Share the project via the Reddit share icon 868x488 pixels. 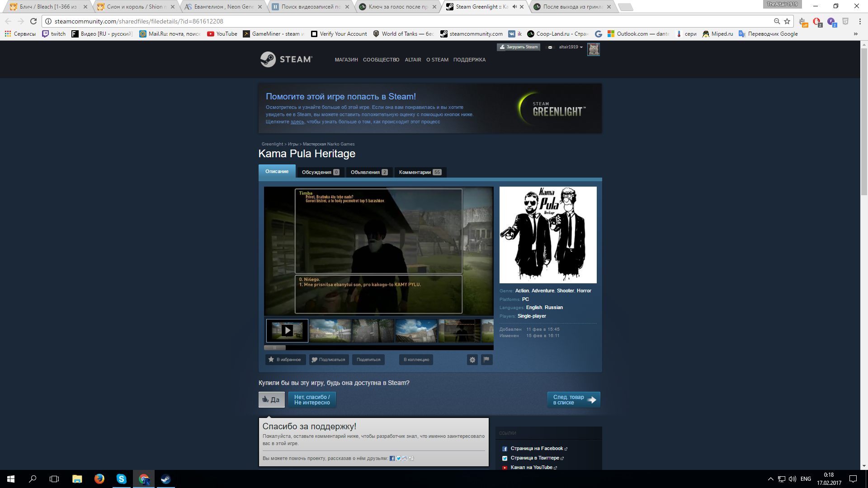point(405,458)
